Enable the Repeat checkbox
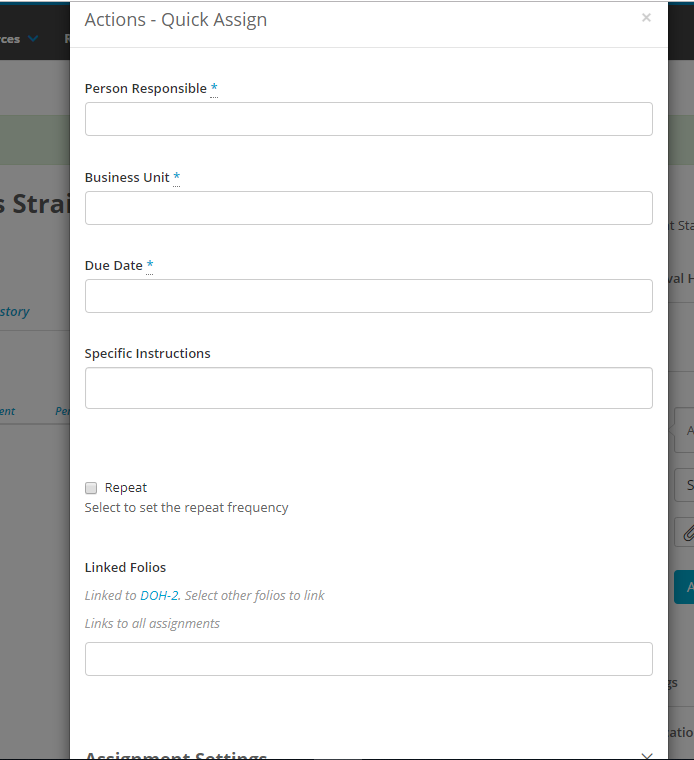The height and width of the screenshot is (760, 694). (x=91, y=488)
